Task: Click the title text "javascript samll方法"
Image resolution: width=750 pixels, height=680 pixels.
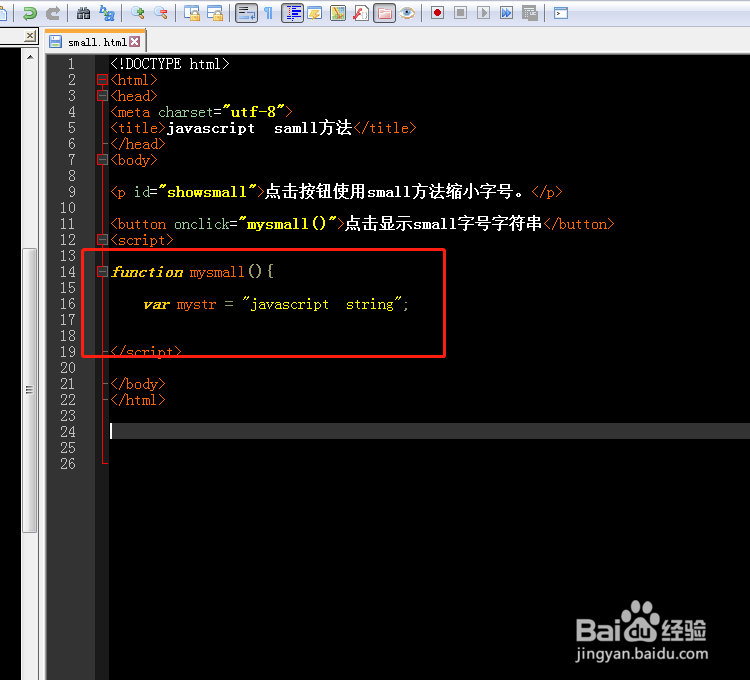Action: [259, 128]
